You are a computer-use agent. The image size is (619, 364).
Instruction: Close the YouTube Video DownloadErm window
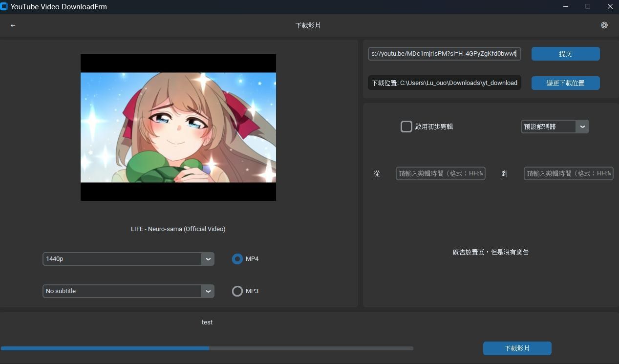(610, 6)
